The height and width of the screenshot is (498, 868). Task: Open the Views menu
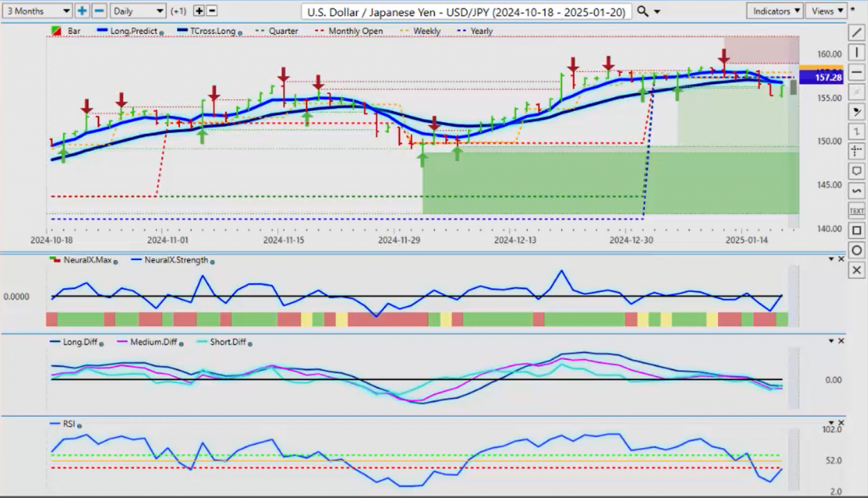826,11
